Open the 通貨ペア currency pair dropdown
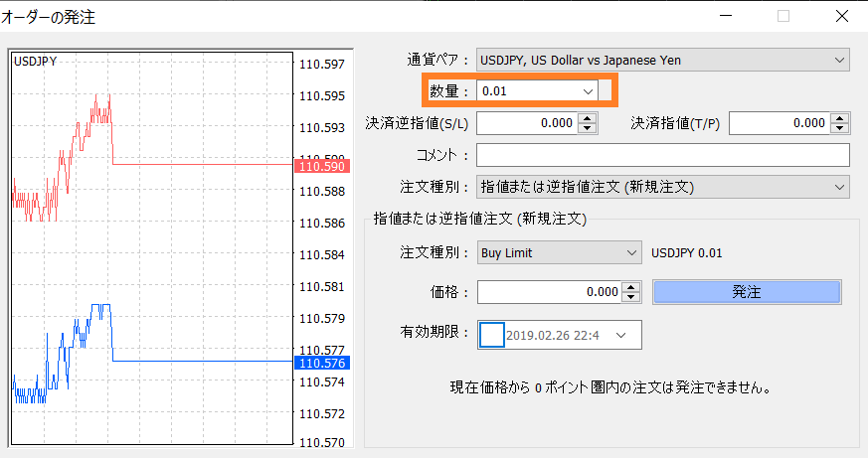Viewport: 868px width, 458px height. (x=662, y=60)
